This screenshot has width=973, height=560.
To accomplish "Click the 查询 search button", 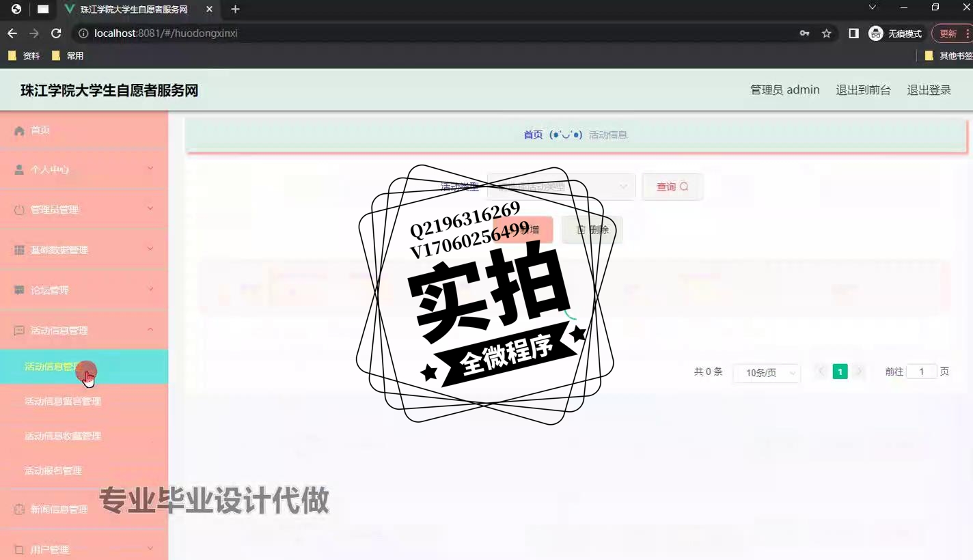I will [672, 186].
